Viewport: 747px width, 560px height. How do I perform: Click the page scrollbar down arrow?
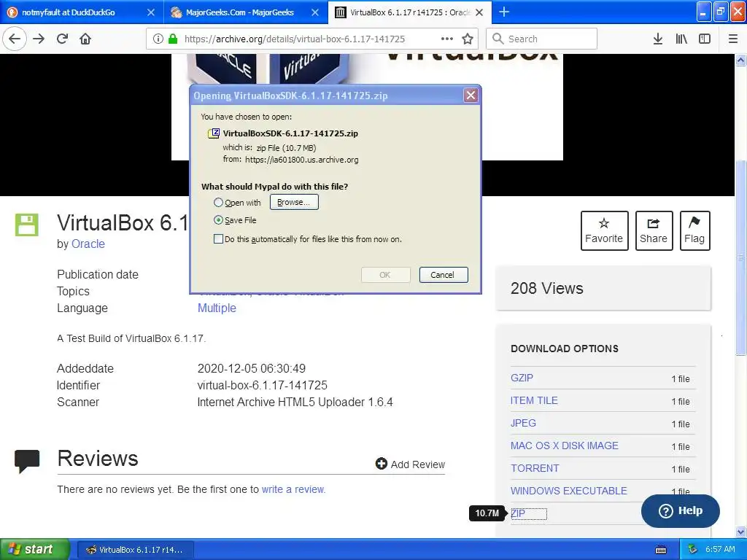[x=741, y=532]
